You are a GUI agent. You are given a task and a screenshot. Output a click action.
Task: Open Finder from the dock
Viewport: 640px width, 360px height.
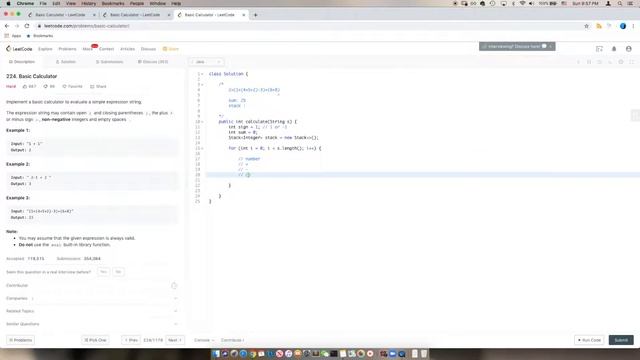[x=216, y=353]
